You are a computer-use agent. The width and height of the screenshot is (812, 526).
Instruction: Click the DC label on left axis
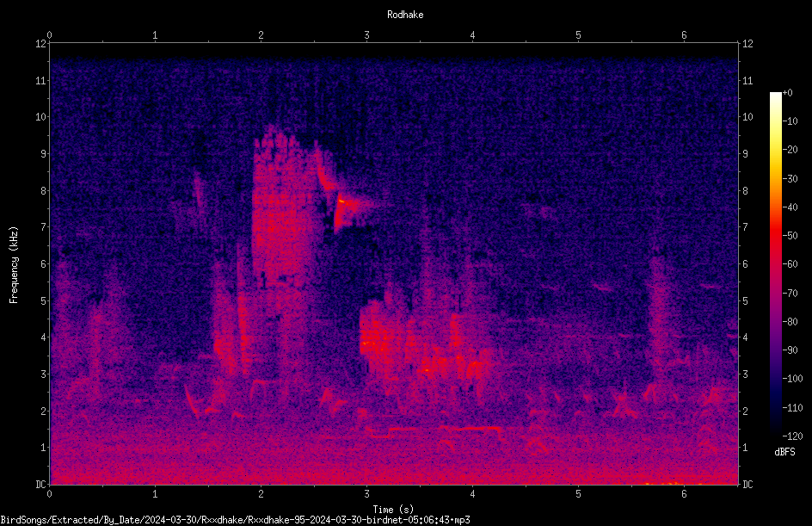40,484
